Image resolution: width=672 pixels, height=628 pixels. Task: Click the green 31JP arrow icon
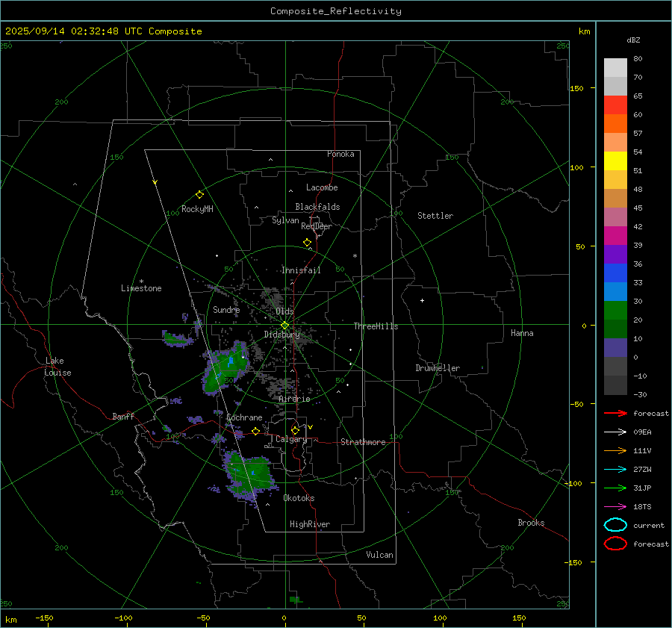coord(615,488)
